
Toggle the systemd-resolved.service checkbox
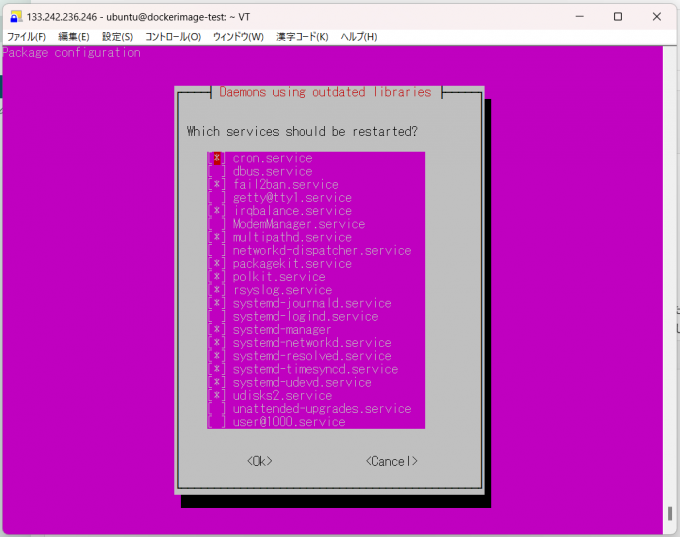[x=217, y=356]
